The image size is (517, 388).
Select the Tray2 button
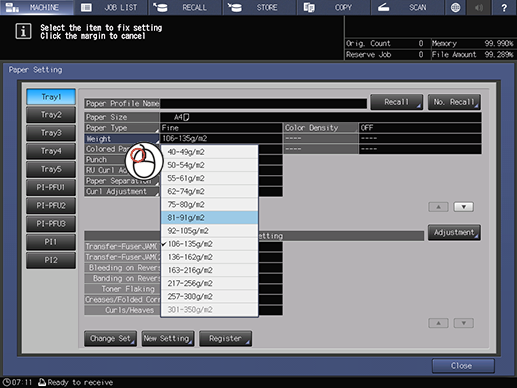51,115
